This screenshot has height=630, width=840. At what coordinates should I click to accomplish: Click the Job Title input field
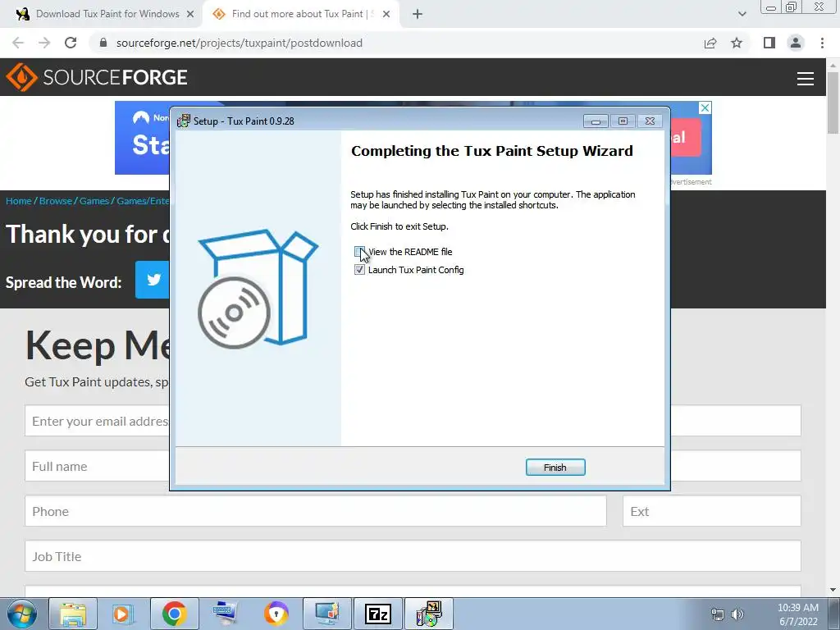point(413,556)
